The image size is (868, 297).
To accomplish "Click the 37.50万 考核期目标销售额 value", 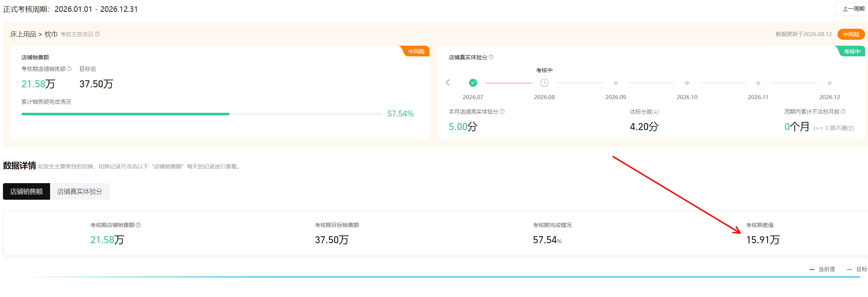I will click(332, 240).
